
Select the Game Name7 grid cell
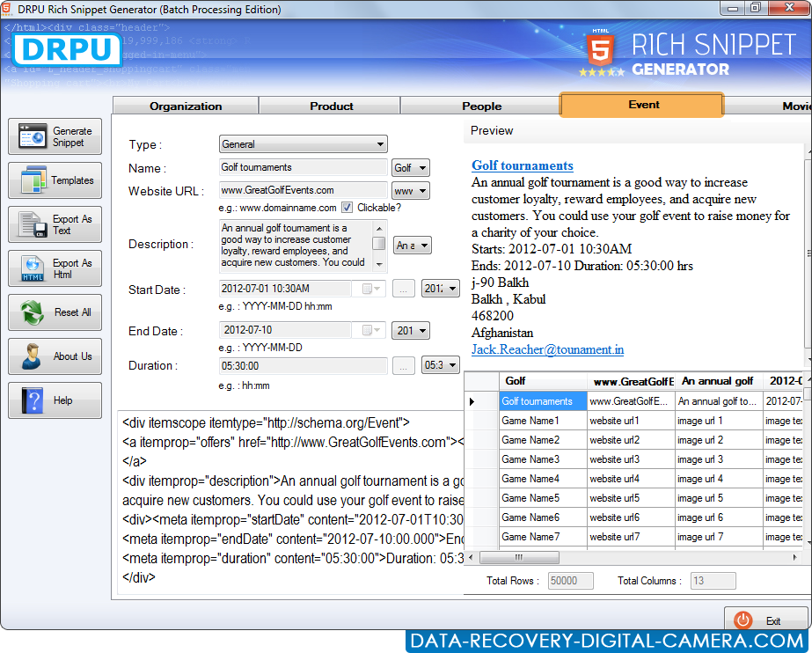tap(543, 537)
